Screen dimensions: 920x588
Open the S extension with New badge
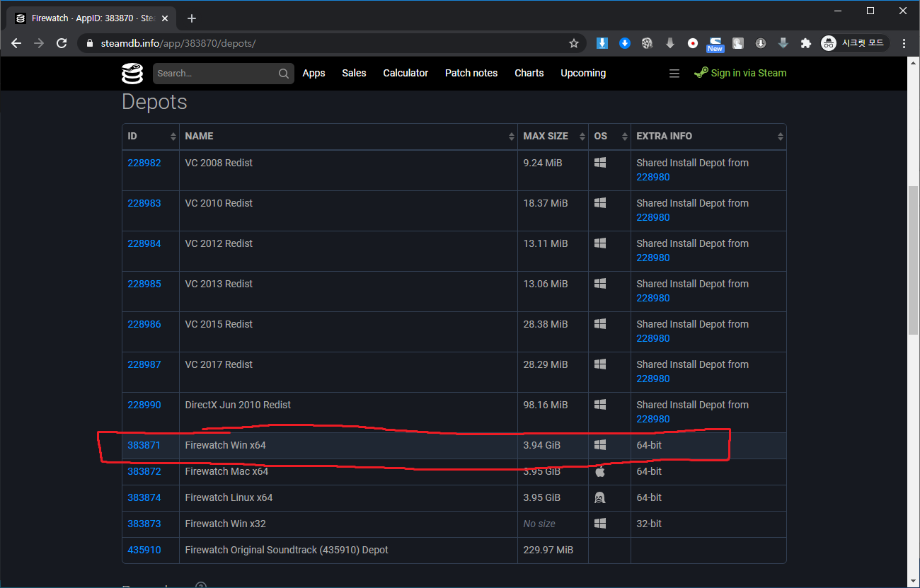[x=715, y=44]
